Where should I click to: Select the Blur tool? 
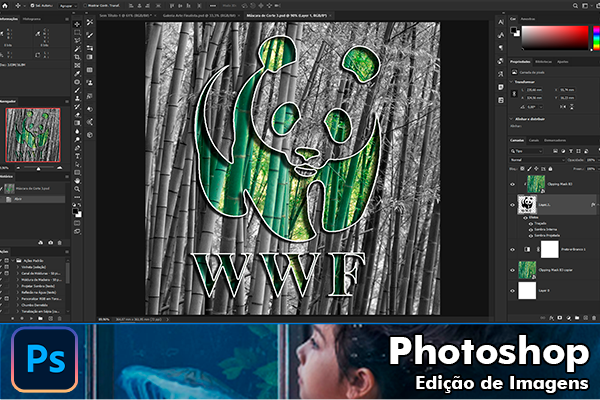(77, 131)
